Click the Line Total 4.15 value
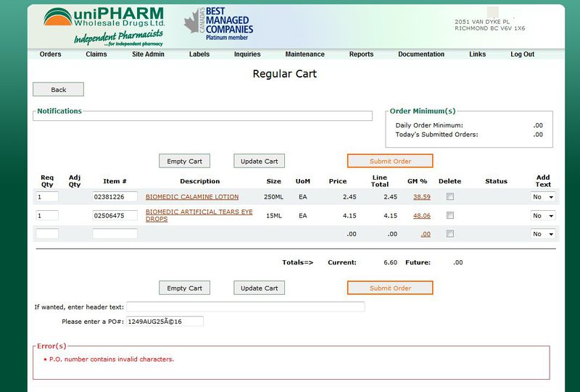The image size is (580, 392). pyautogui.click(x=390, y=216)
